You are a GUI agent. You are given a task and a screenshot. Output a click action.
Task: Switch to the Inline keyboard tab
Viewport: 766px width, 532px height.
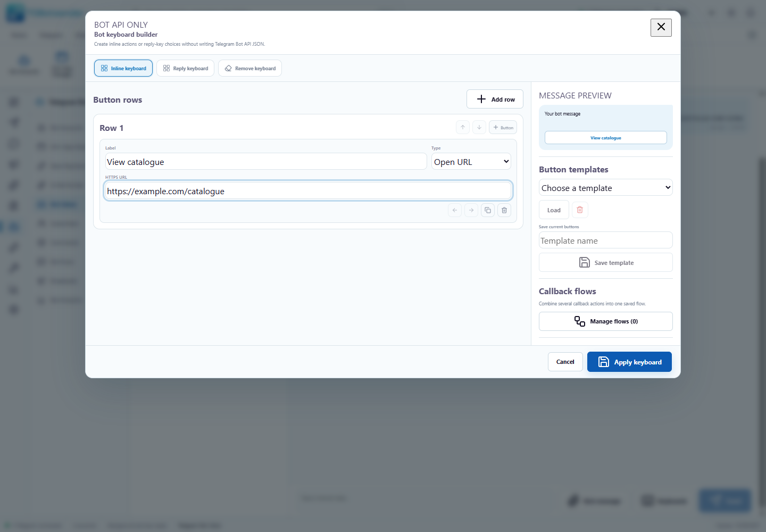click(x=123, y=68)
